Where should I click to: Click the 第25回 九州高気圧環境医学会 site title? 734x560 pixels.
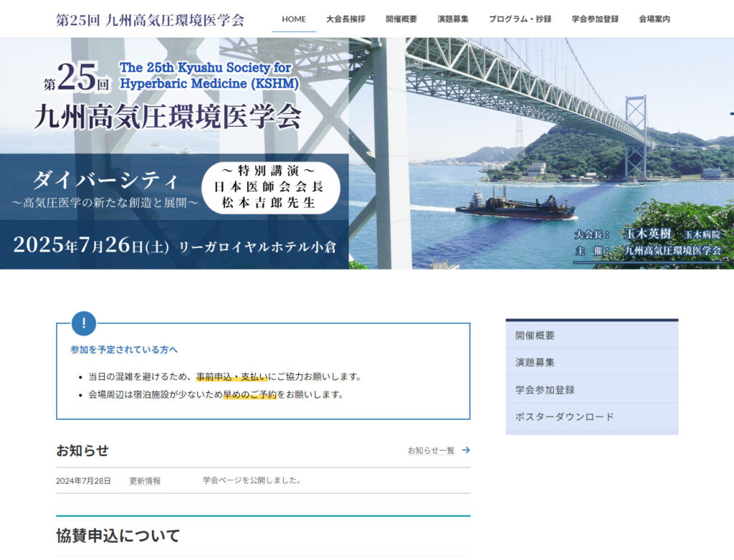150,19
